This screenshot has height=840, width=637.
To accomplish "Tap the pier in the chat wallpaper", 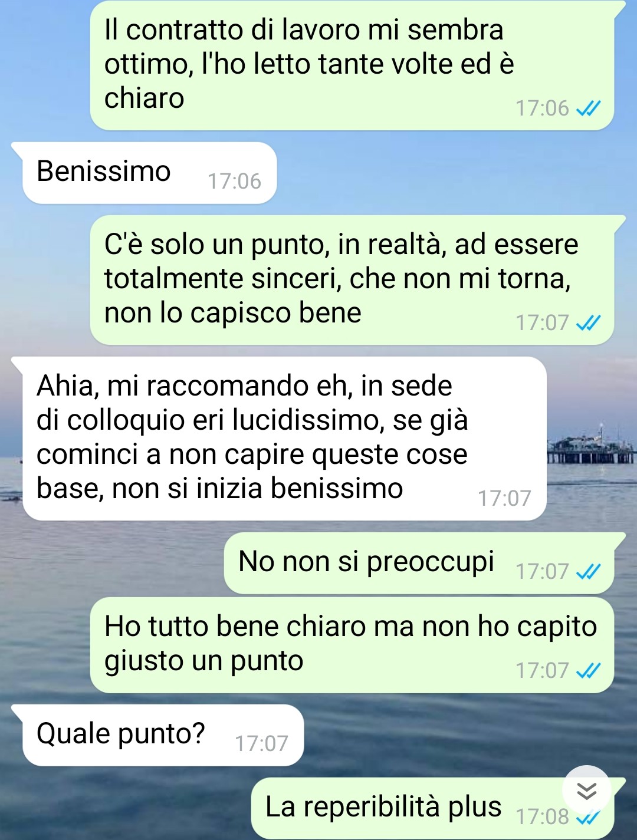I will tap(591, 448).
